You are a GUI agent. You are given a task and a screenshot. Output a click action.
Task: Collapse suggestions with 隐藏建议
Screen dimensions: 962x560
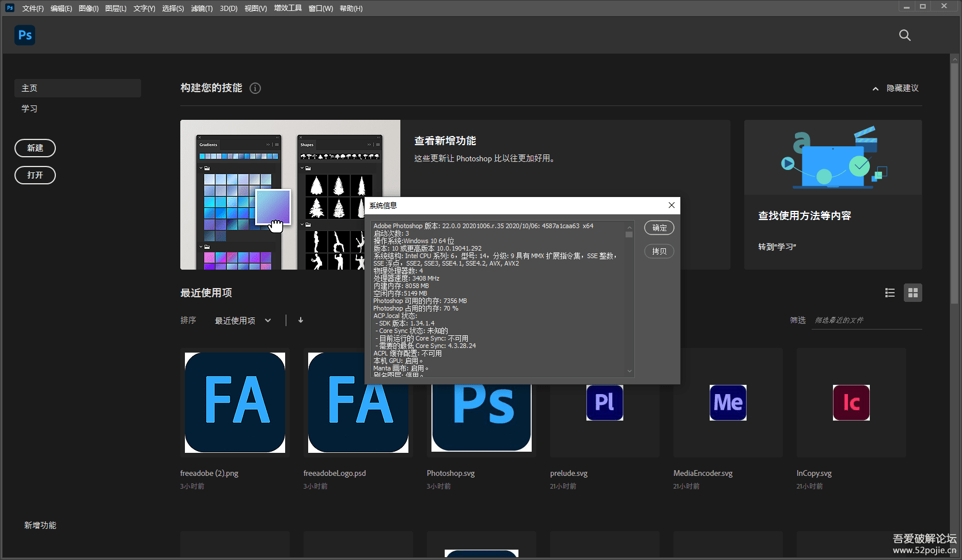tap(896, 88)
